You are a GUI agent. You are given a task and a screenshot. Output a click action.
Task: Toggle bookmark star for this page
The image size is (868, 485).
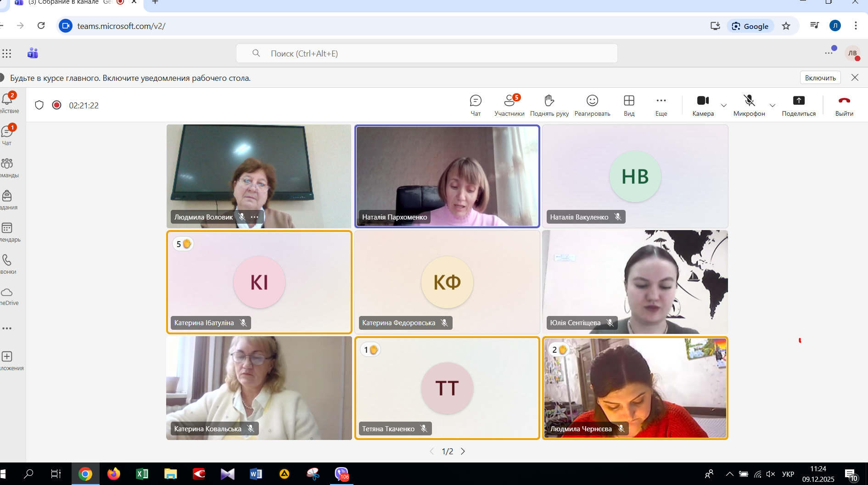pos(786,26)
